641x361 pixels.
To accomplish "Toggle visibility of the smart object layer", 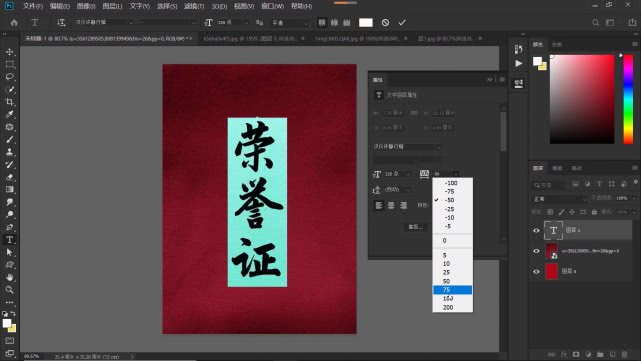I will tap(536, 251).
